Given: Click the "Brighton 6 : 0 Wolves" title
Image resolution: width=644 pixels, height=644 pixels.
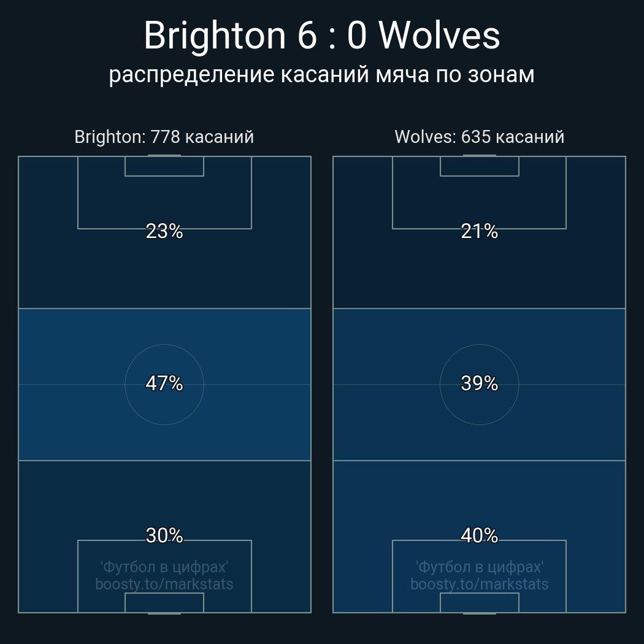Looking at the screenshot, I should 321,36.
